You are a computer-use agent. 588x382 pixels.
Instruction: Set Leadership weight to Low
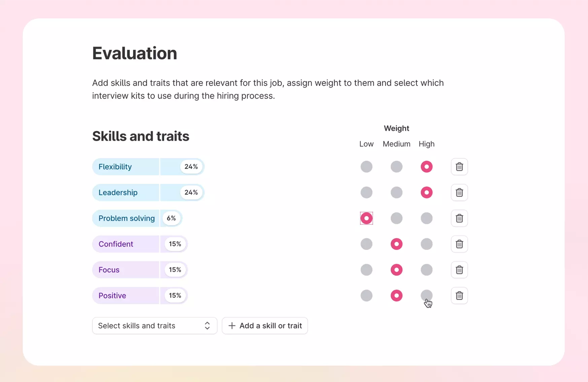click(366, 192)
